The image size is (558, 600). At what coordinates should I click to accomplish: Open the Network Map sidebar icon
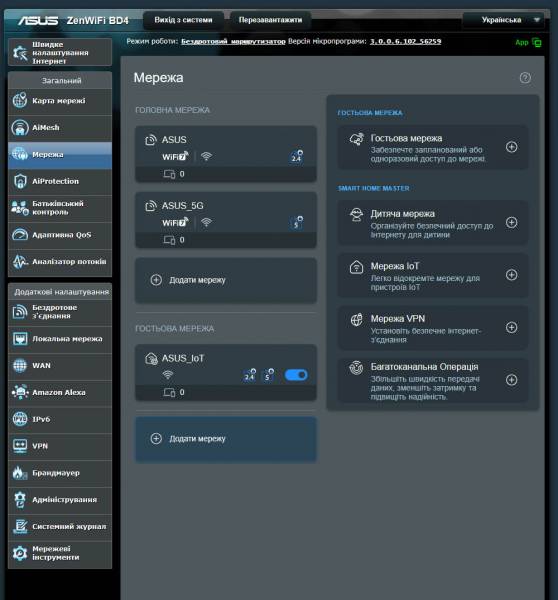pyautogui.click(x=20, y=101)
